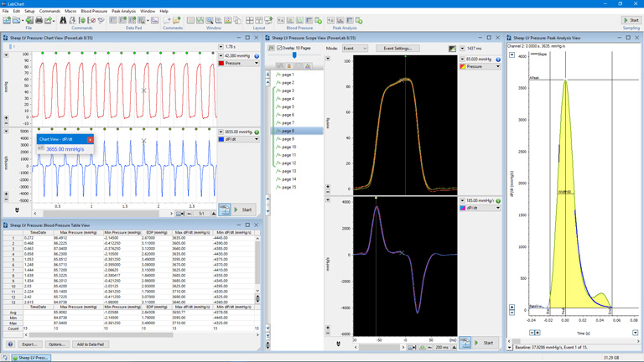This screenshot has width=644, height=362.
Task: Toggle the Overlay 10 Pages checkbox
Action: [x=279, y=49]
